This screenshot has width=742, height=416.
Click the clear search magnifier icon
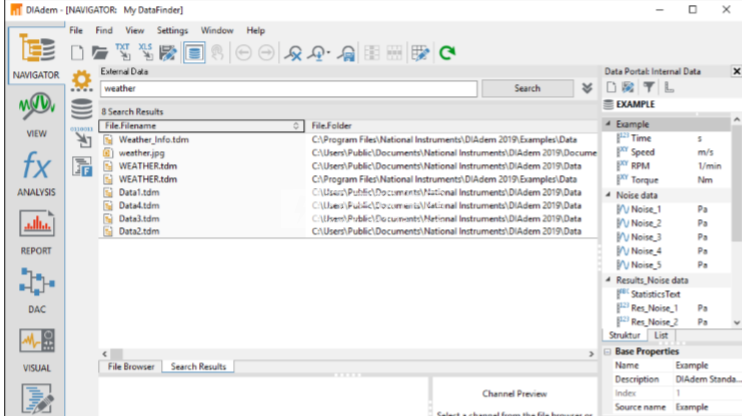pyautogui.click(x=293, y=53)
